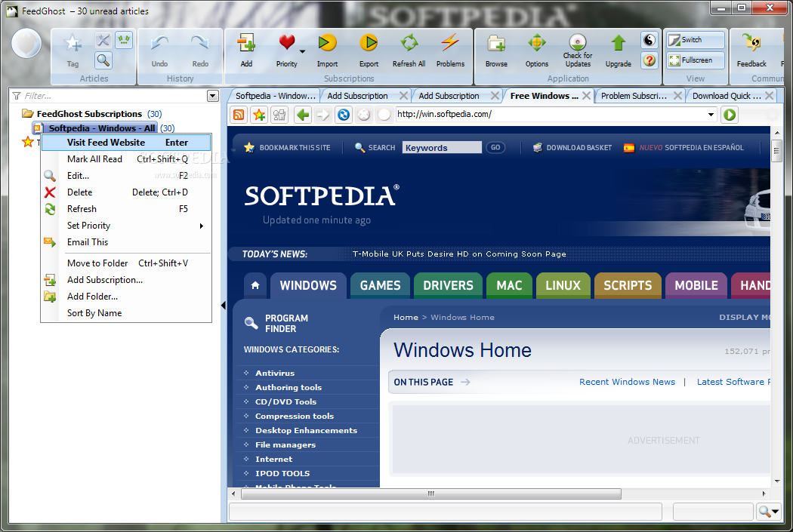Choose Move to Folder menu entry

coord(126,263)
